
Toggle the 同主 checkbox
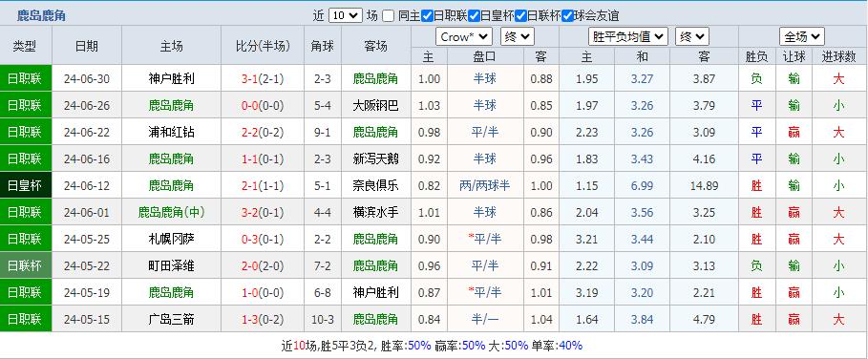pyautogui.click(x=388, y=16)
